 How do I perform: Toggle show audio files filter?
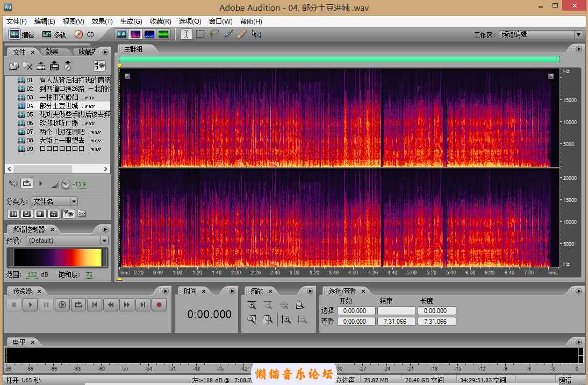click(13, 214)
